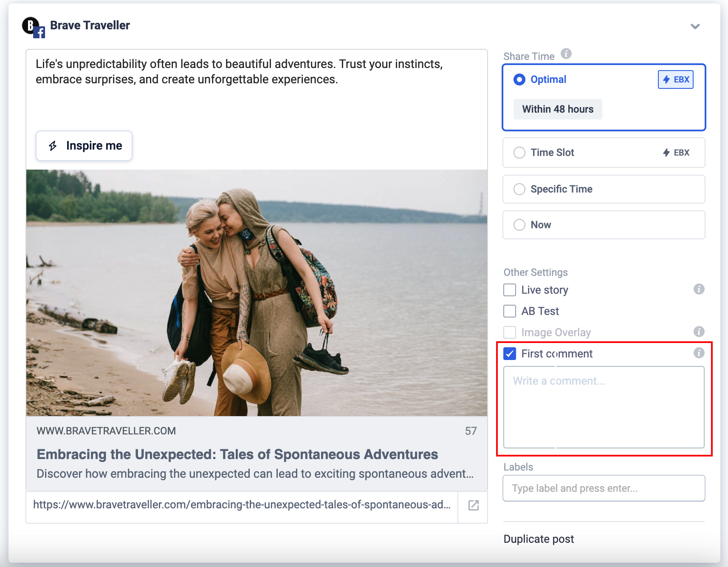The height and width of the screenshot is (567, 728).
Task: Tick the AB Test checkbox
Action: point(510,311)
